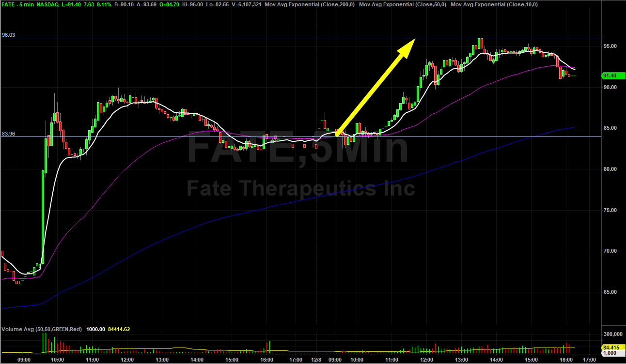Click the 83.96 horizontal line label
This screenshot has height=364, width=626.
click(8, 134)
